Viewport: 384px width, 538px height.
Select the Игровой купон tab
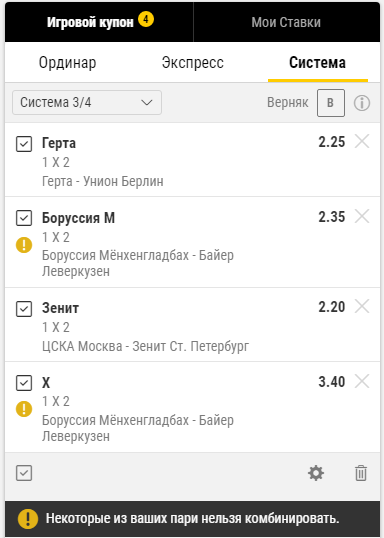tap(100, 22)
